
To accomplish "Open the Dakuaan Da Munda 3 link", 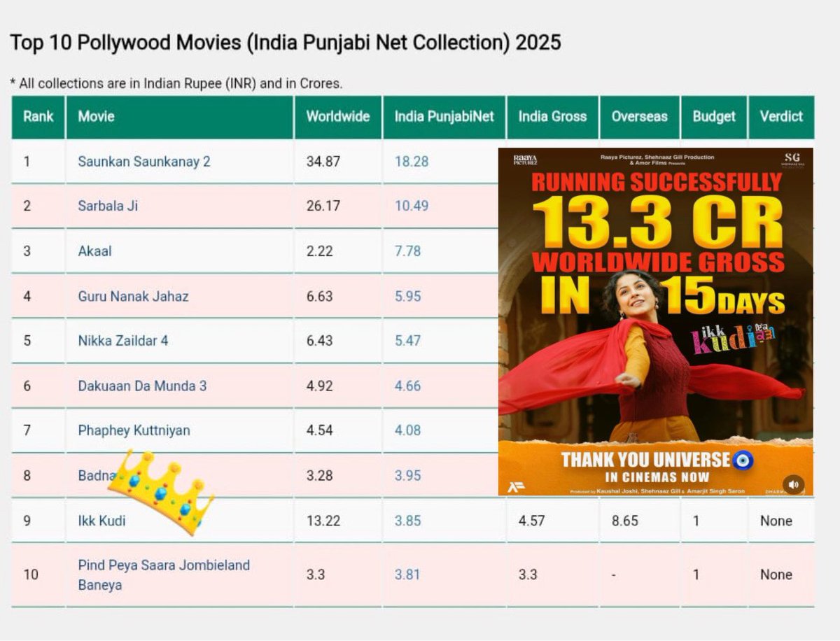I will pyautogui.click(x=142, y=386).
